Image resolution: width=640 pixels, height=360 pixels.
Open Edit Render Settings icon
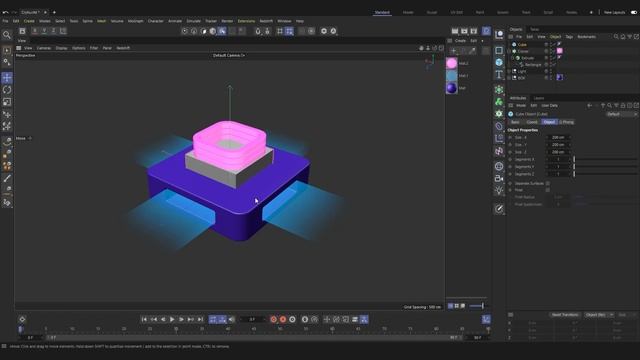tap(473, 31)
